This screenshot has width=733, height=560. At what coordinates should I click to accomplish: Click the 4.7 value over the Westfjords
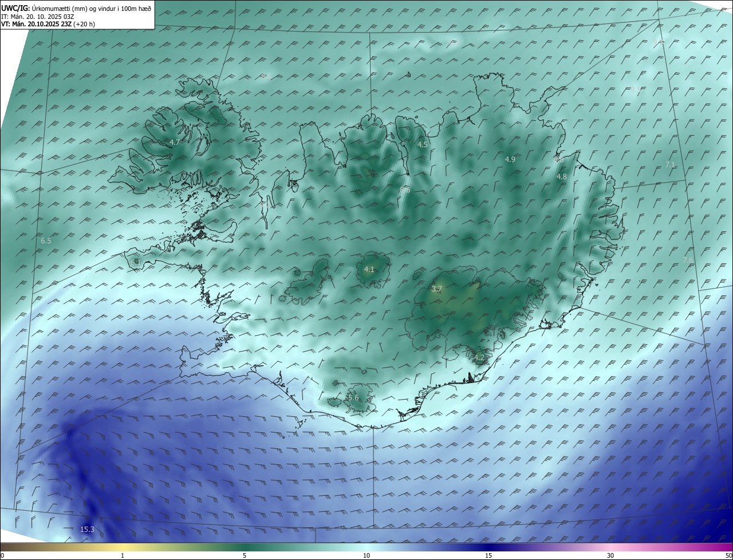175,142
